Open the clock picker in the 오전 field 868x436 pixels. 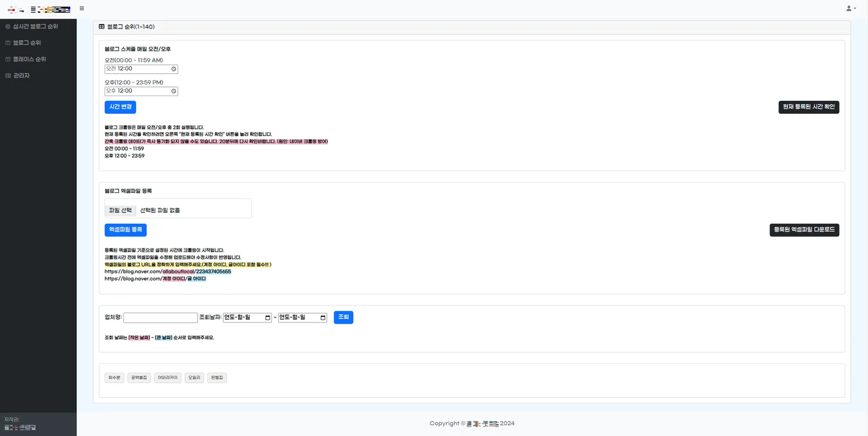(174, 69)
